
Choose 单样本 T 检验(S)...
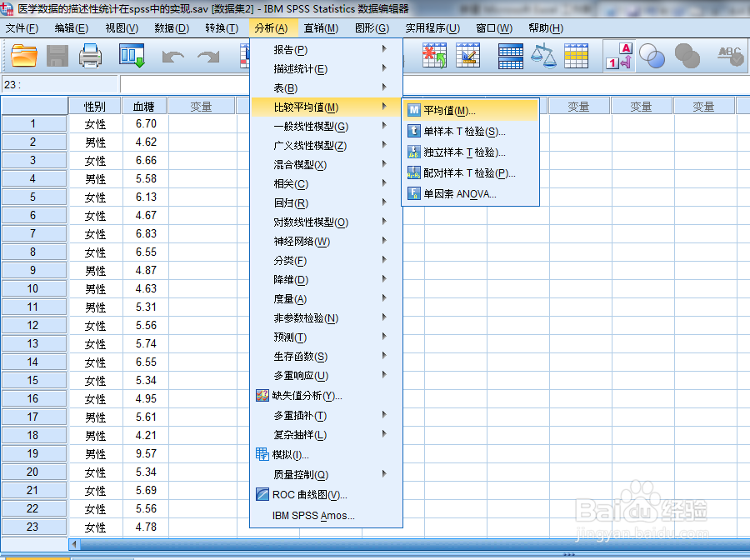tap(471, 131)
